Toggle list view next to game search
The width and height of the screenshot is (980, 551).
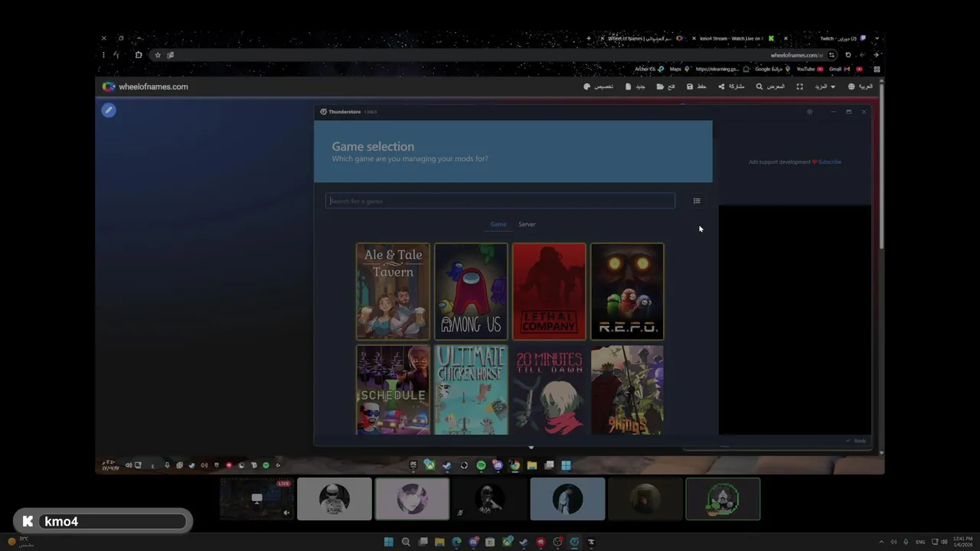pyautogui.click(x=697, y=201)
